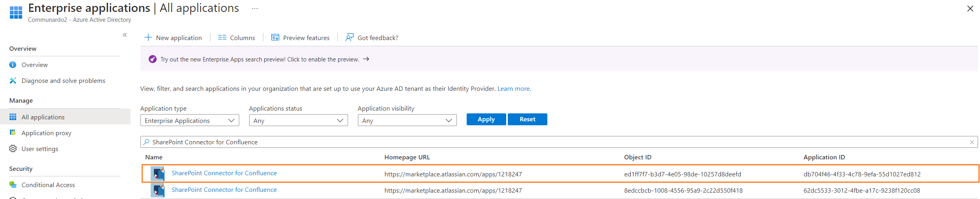
Task: Clear the search box text
Action: [972, 142]
